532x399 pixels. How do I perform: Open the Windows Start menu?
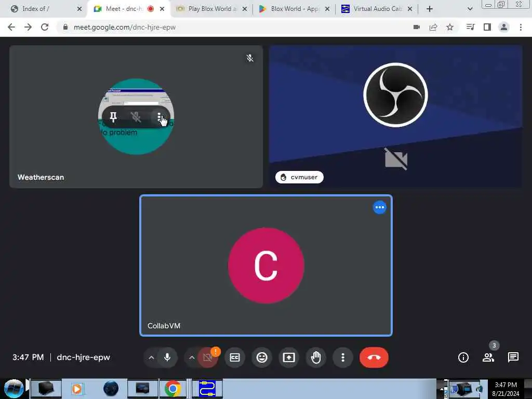(x=14, y=389)
